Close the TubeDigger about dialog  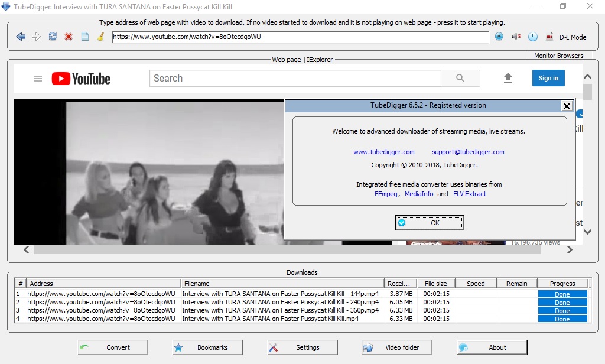[x=567, y=106]
